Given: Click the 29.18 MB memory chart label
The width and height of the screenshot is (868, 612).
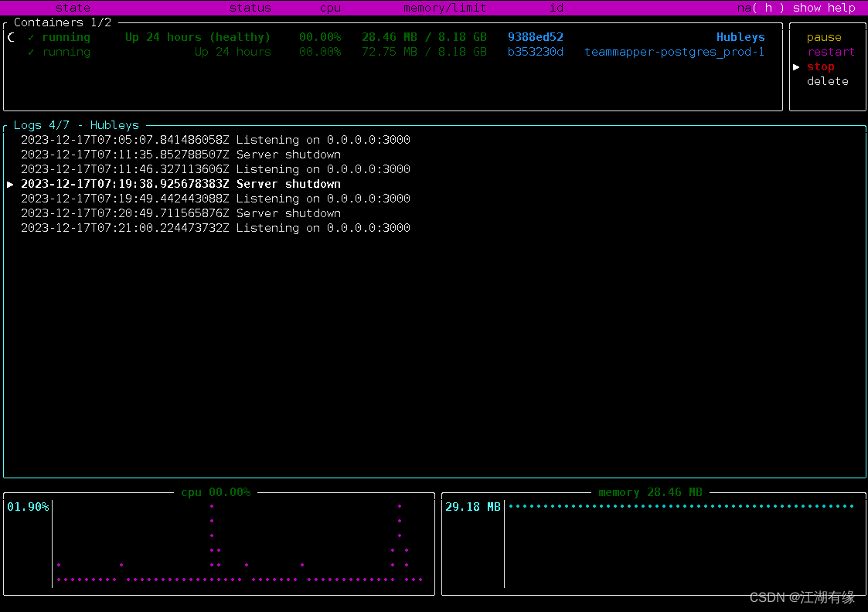Looking at the screenshot, I should point(473,506).
